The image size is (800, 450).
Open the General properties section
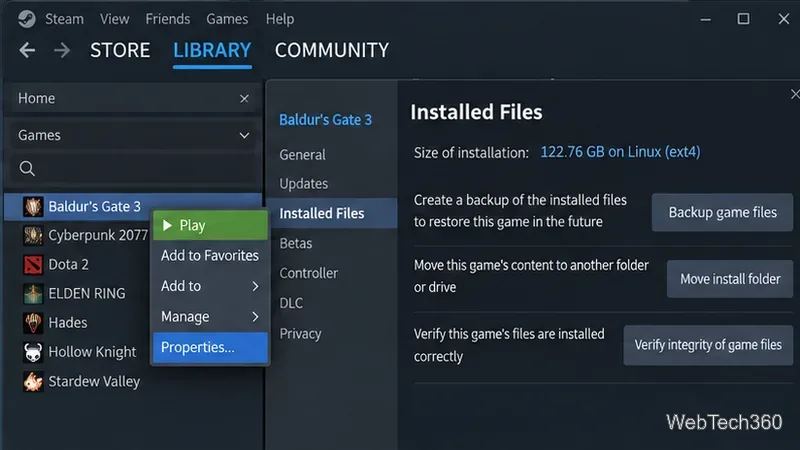pos(303,155)
